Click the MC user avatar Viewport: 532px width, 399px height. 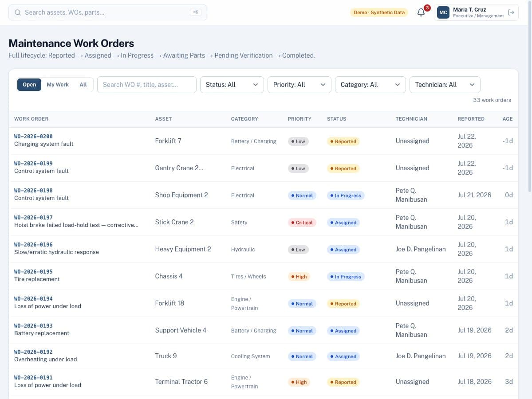pyautogui.click(x=443, y=12)
